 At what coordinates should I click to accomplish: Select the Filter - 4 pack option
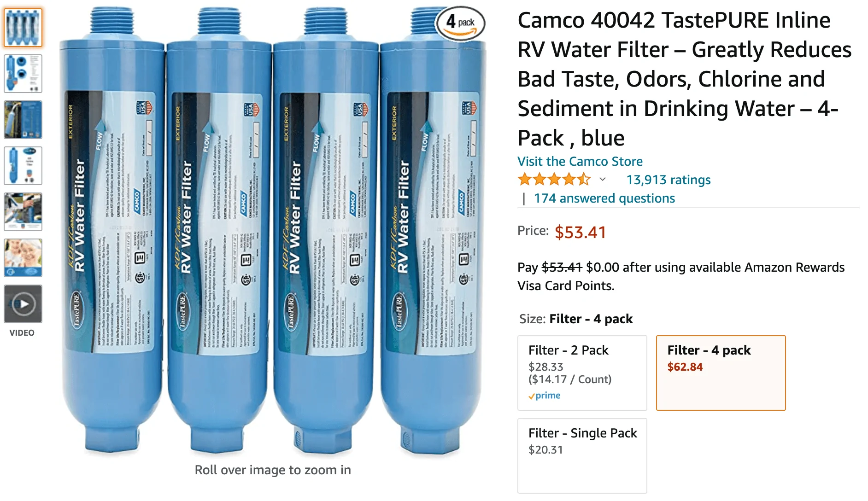pyautogui.click(x=721, y=373)
